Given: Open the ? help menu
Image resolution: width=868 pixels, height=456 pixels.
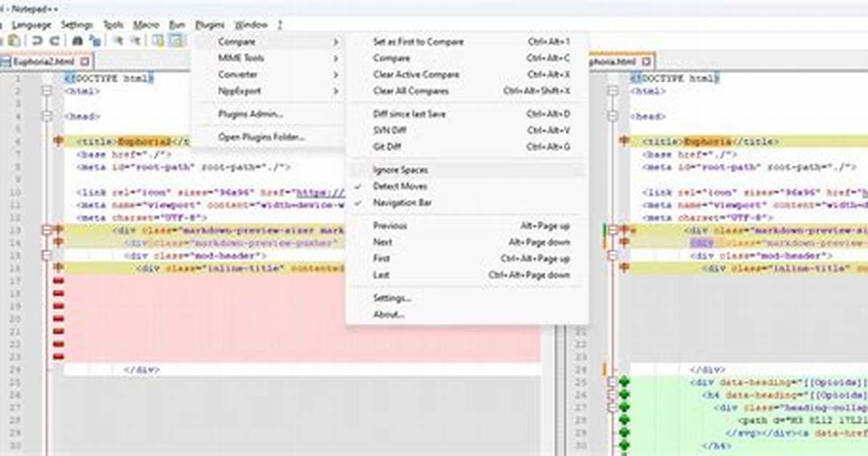Looking at the screenshot, I should 280,25.
